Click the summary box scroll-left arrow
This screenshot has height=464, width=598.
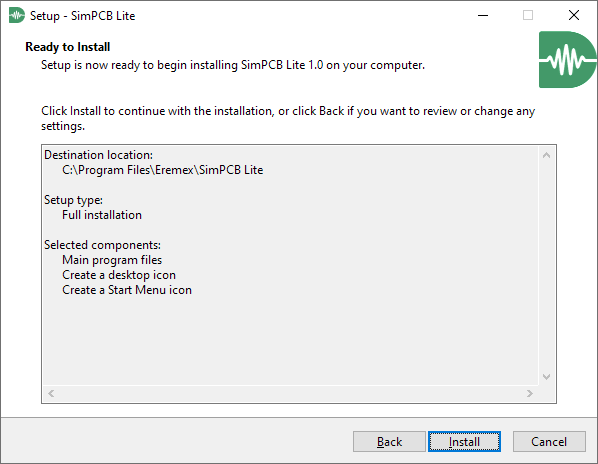tap(51, 393)
